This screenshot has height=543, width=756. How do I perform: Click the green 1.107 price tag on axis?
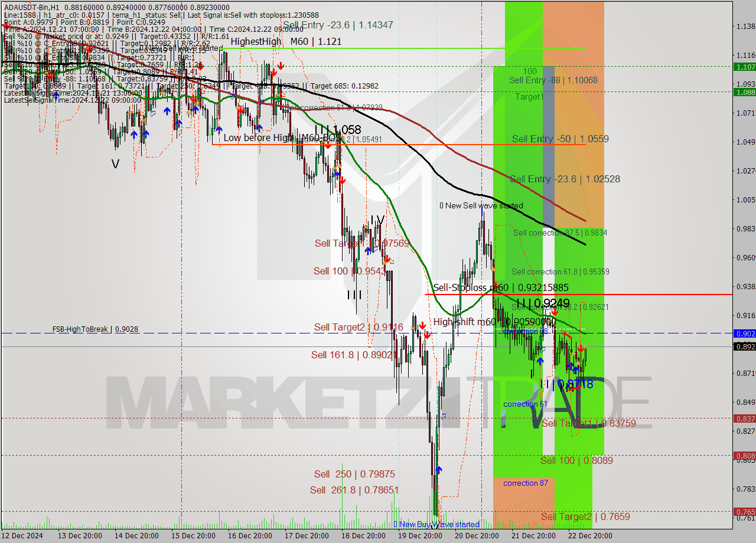click(x=744, y=67)
